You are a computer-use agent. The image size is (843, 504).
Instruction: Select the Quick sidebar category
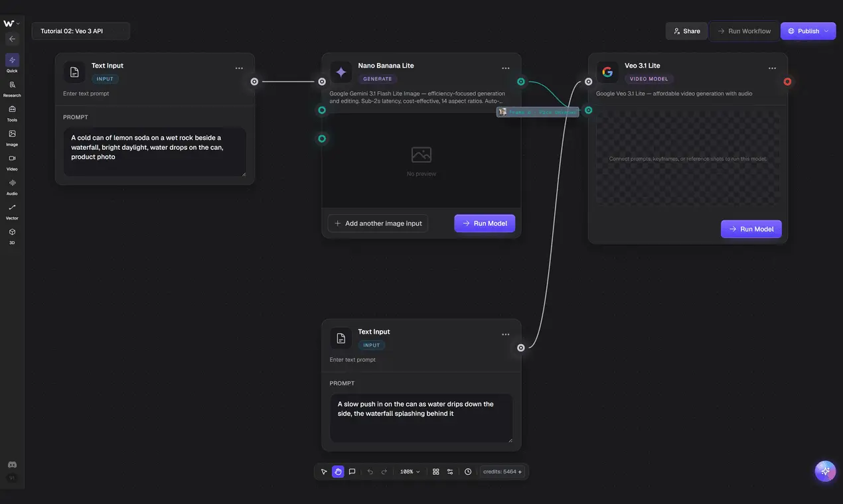tap(12, 64)
